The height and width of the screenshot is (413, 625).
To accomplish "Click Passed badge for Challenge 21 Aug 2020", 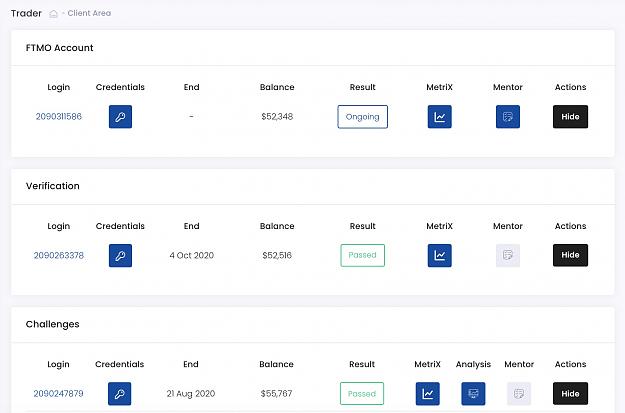I will [x=362, y=394].
